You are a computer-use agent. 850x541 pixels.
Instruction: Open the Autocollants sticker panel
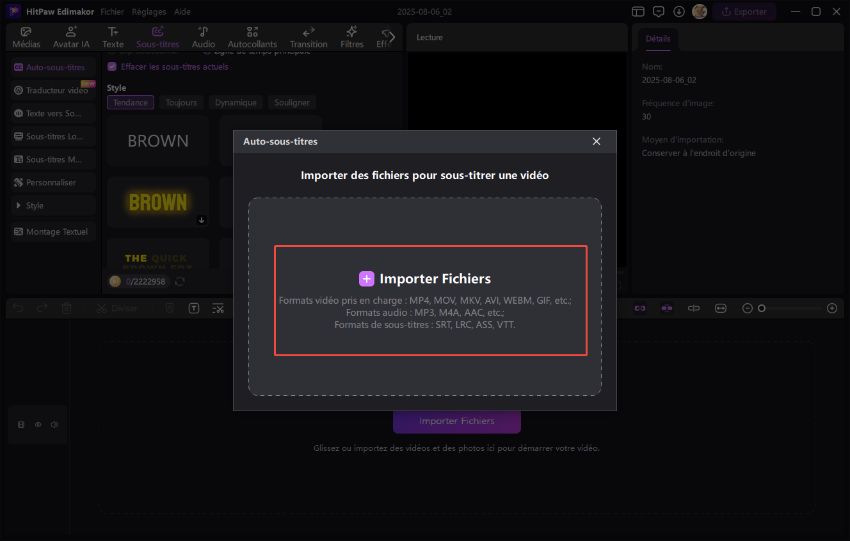[x=251, y=37]
